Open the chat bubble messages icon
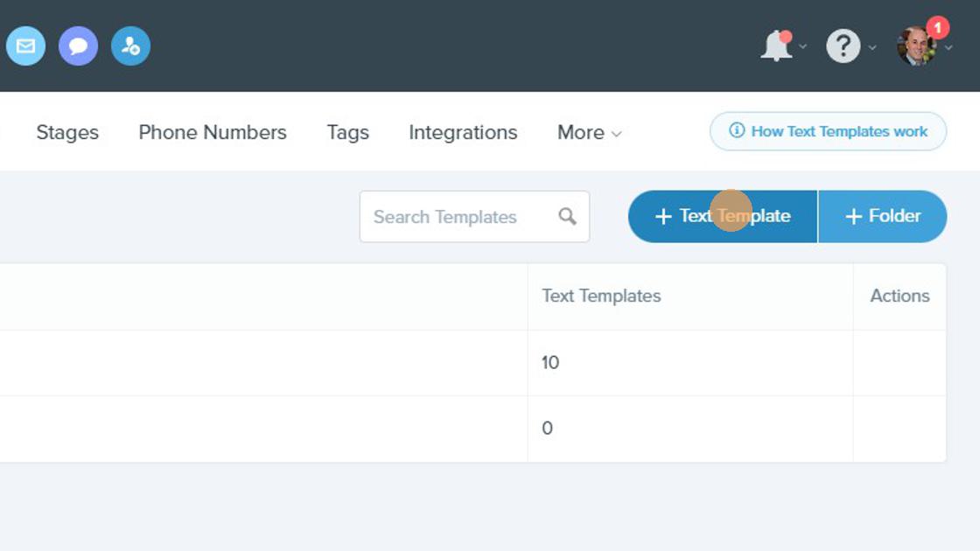The width and height of the screenshot is (980, 551). 78,45
